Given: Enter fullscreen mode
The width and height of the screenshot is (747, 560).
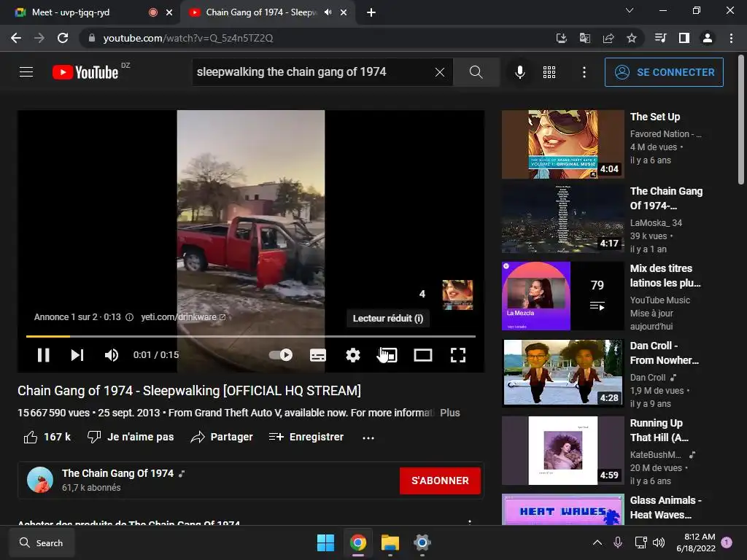Looking at the screenshot, I should click(458, 355).
